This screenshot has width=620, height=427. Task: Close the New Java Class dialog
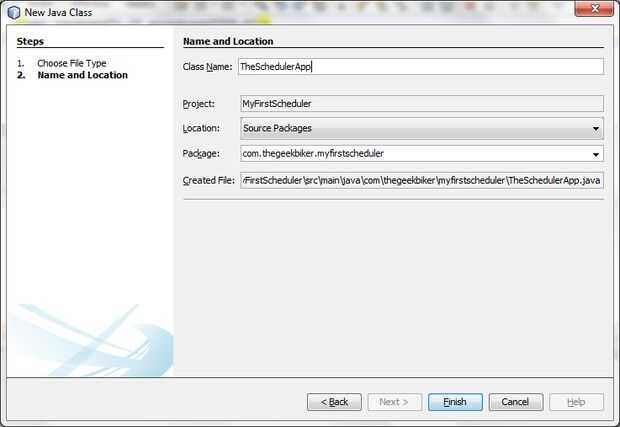[x=594, y=9]
